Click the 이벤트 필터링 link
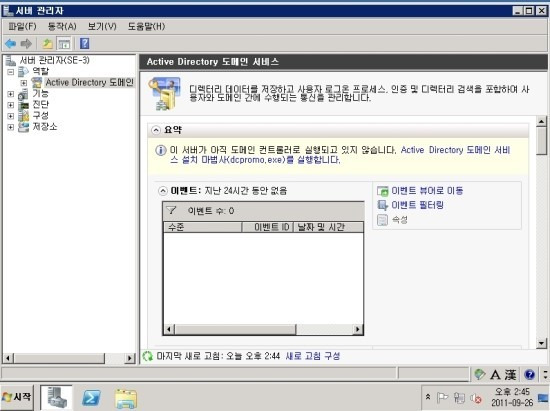Screen dimensions: 550x411 417,205
